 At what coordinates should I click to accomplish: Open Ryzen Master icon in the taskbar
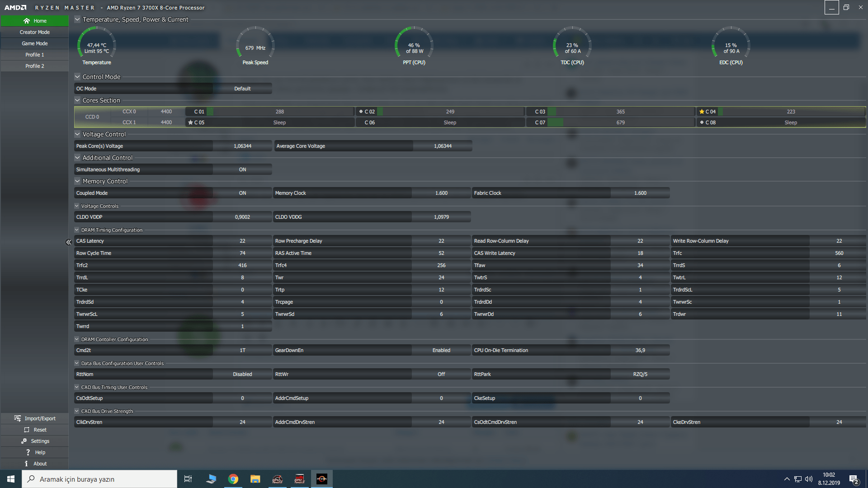tap(321, 479)
